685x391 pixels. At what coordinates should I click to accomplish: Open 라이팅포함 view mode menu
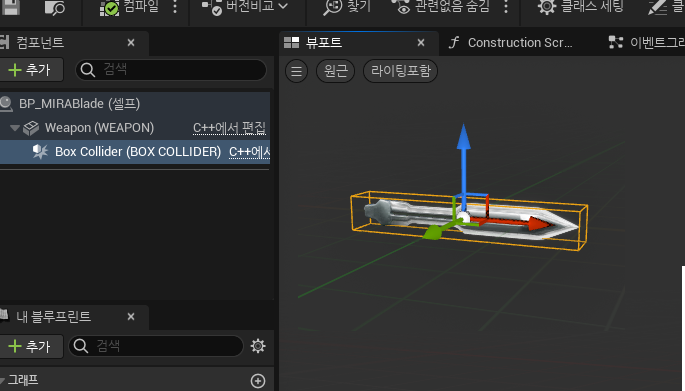point(401,71)
